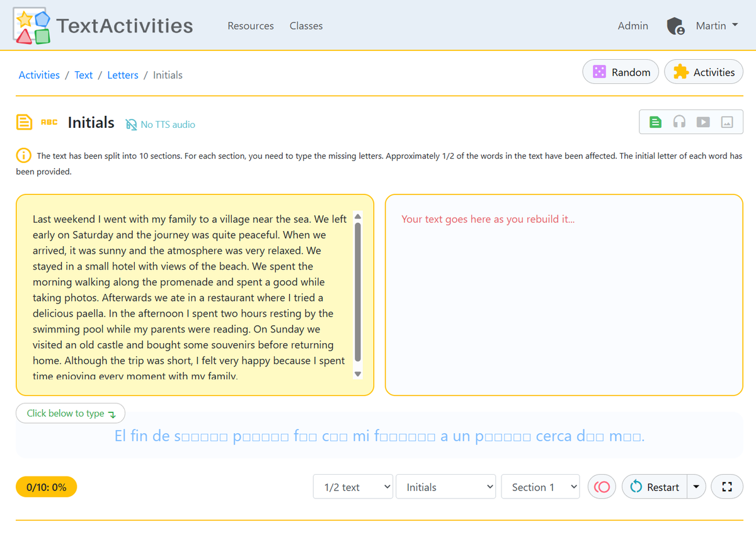The height and width of the screenshot is (537, 756).
Task: Click the orange info circle icon
Action: pyautogui.click(x=23, y=155)
